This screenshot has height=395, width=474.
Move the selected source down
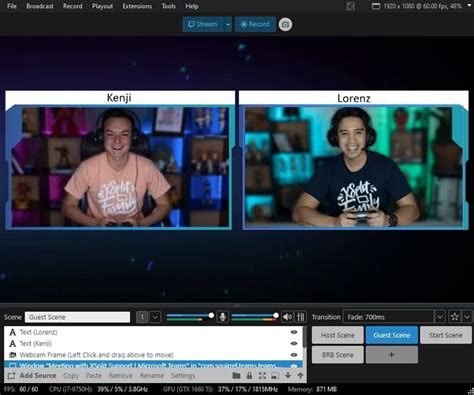[288, 376]
